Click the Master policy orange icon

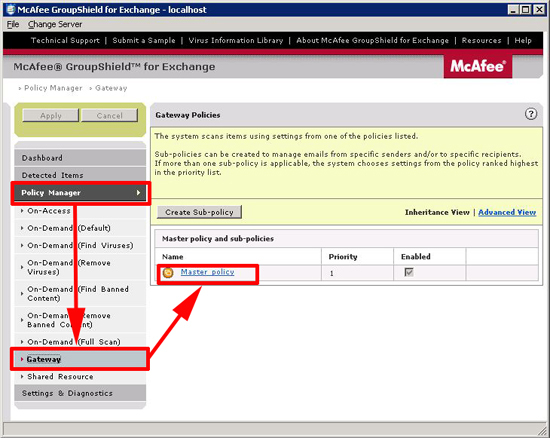(x=168, y=272)
